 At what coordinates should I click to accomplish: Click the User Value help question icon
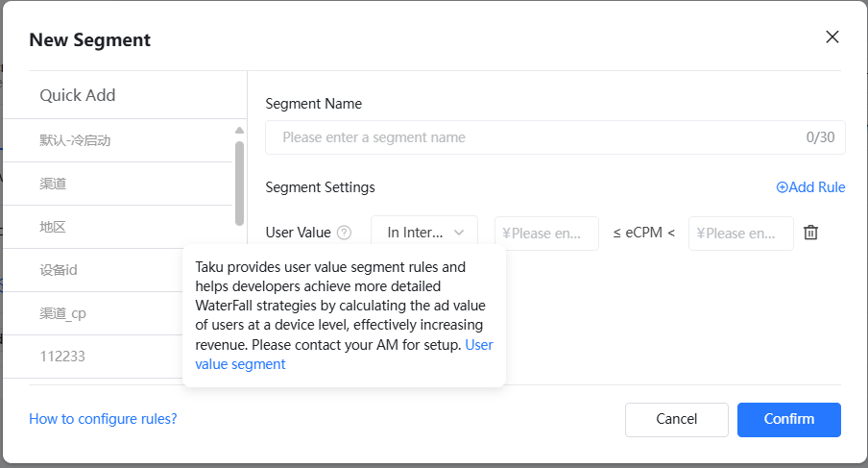click(x=345, y=233)
